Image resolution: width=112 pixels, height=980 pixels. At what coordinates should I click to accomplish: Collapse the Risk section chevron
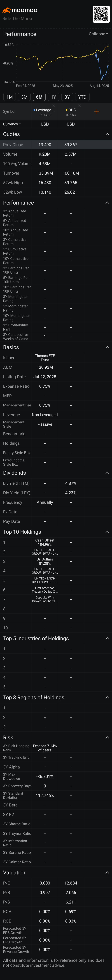point(107,737)
